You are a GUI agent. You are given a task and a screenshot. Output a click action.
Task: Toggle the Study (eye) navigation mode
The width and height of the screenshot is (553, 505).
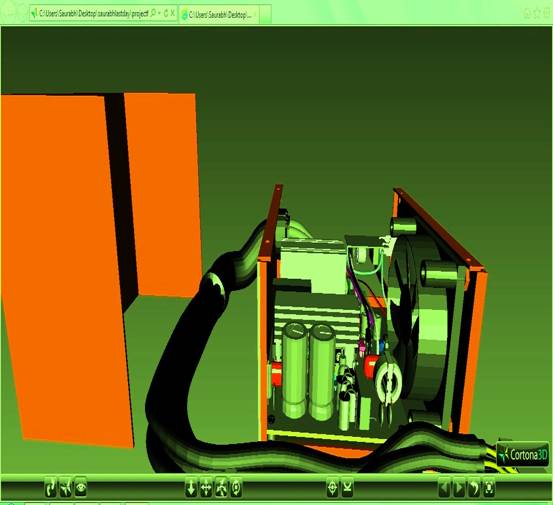(x=81, y=488)
